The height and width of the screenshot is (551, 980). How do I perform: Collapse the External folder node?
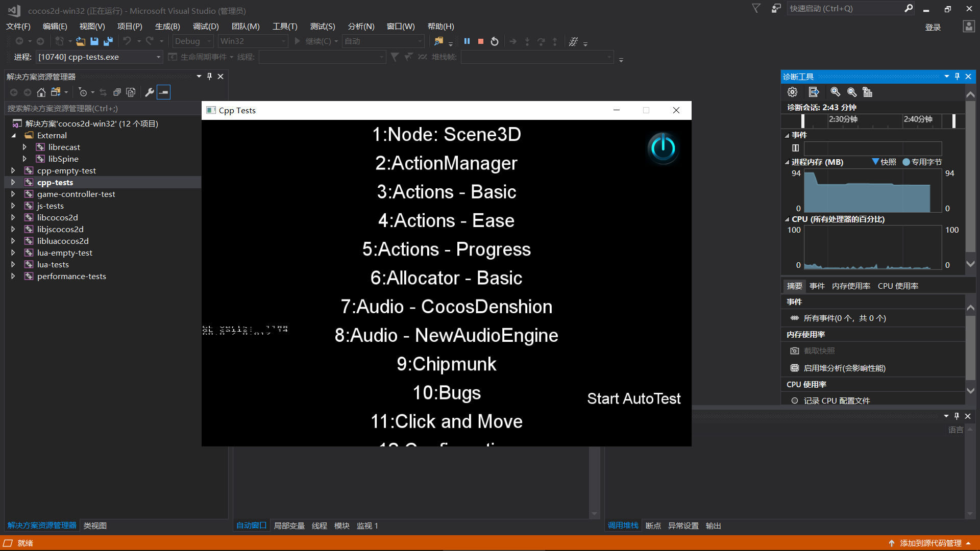click(14, 135)
